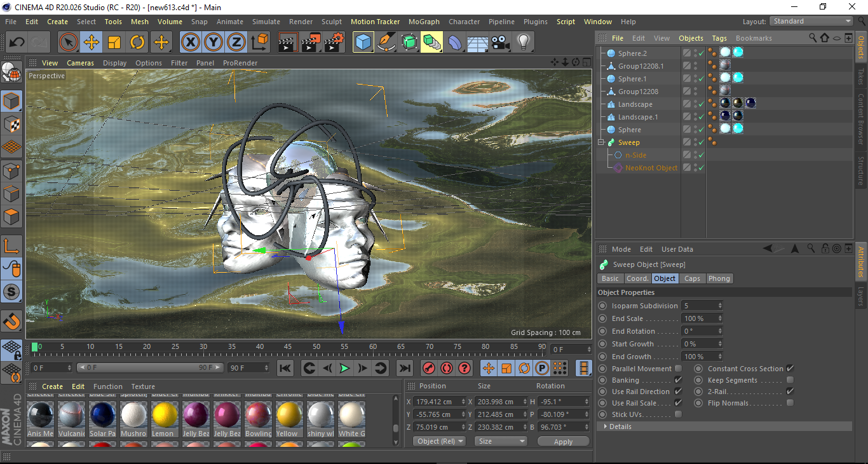Toggle Parallel Movement checkbox
The height and width of the screenshot is (464, 868).
coord(678,369)
